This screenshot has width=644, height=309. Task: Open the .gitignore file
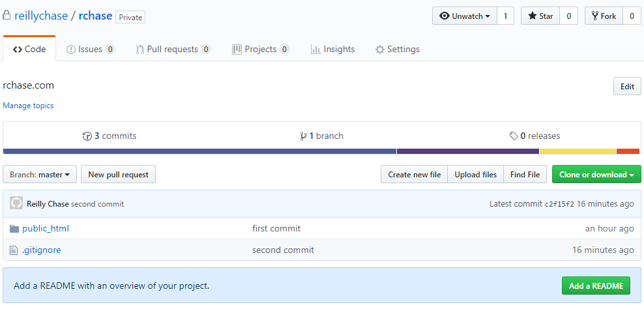42,250
